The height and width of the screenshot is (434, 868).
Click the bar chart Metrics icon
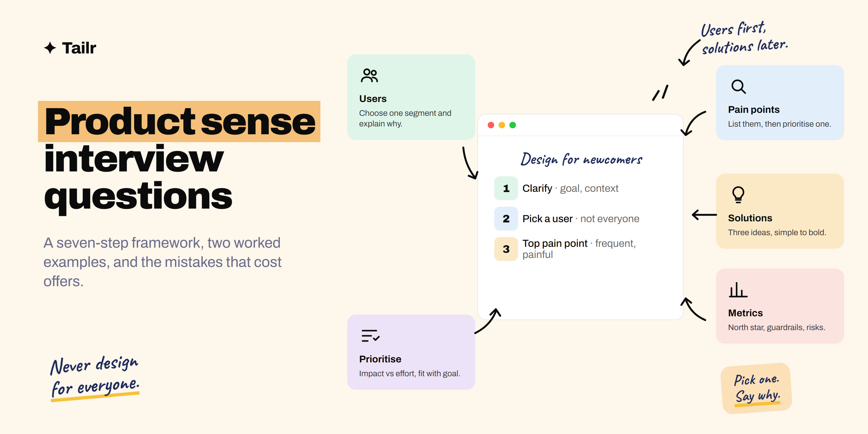click(x=738, y=290)
